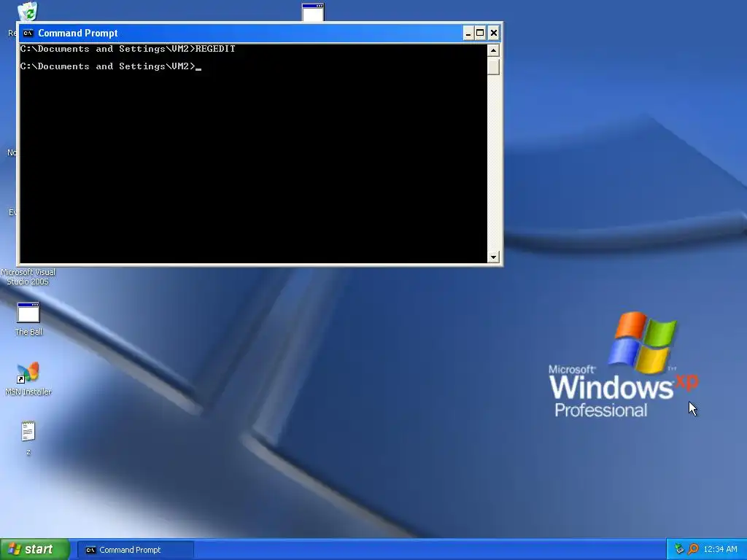The image size is (747, 560).
Task: Open the text file named z
Action: pos(28,437)
